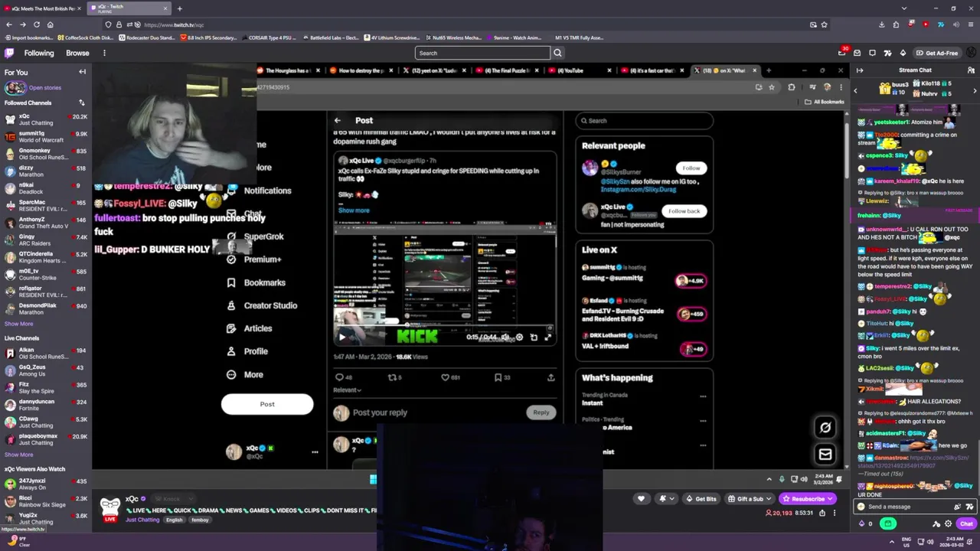
Task: Select the xQc - Twitch browser tab
Action: coord(128,8)
